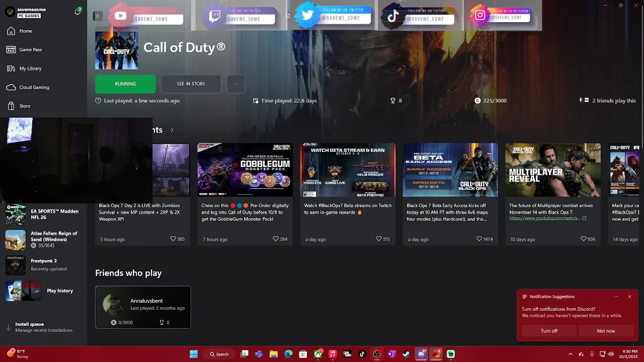Open Task View on the taskbar

click(245, 354)
